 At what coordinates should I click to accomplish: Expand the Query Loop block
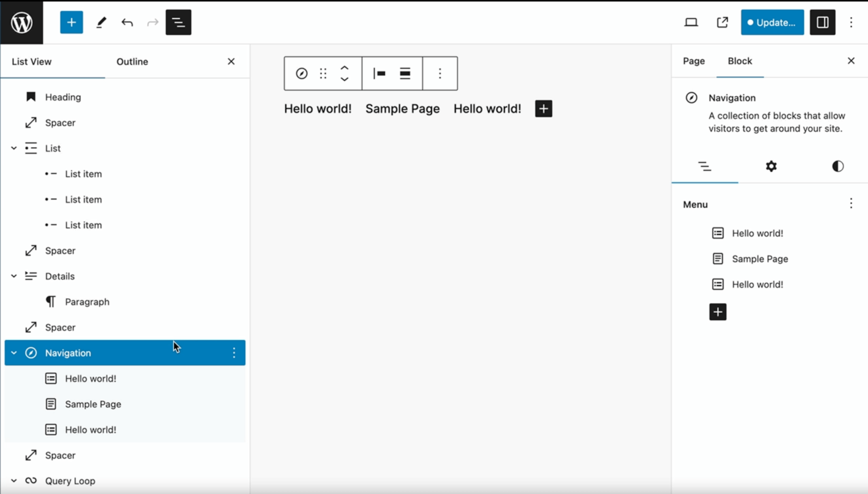(x=14, y=480)
